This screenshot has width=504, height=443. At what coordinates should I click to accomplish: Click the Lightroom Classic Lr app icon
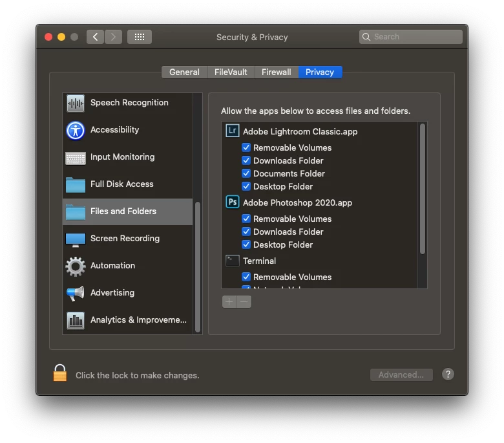click(x=233, y=131)
